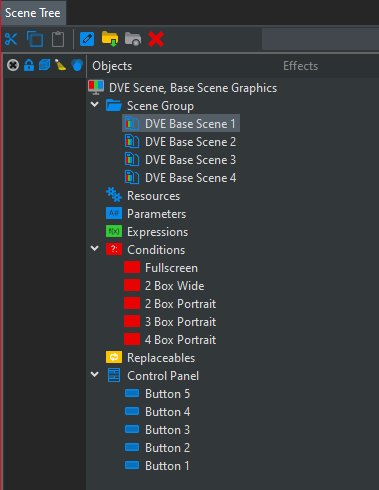Click the Fullscreen red color swatch
379x490 pixels.
132,267
